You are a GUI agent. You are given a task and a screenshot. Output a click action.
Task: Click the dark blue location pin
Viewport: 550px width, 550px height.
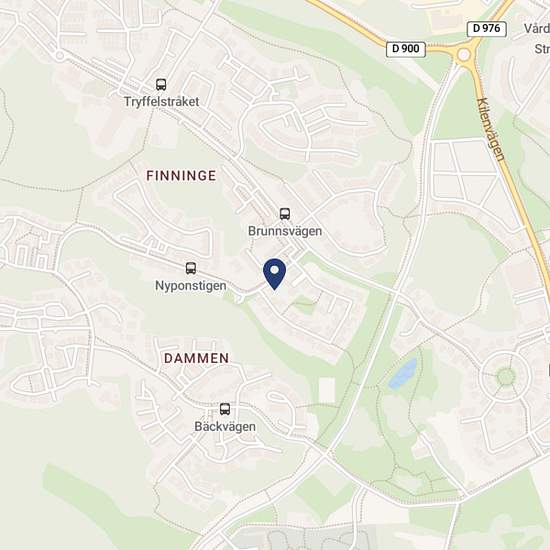pos(275,274)
